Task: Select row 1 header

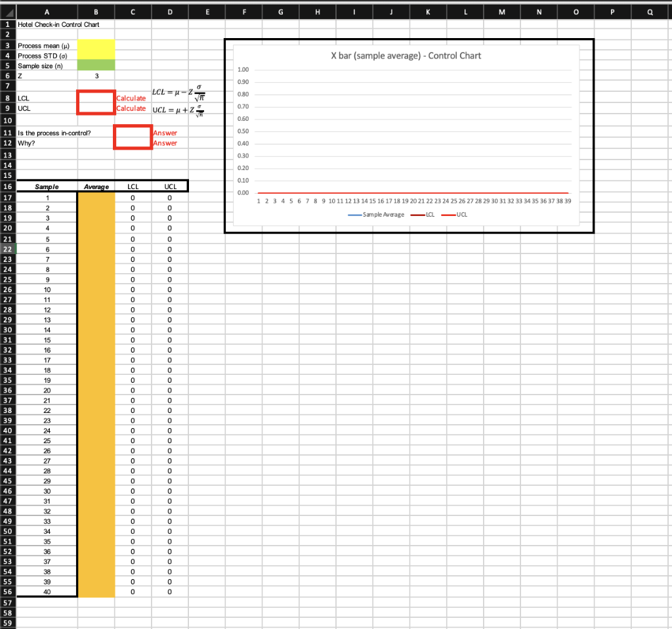Action: (x=8, y=24)
